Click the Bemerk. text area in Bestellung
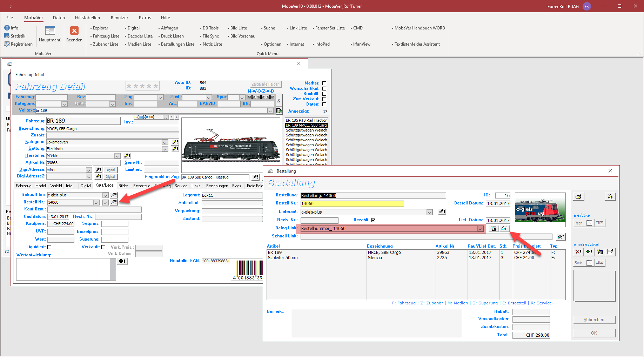Screen dimensions: 644x357 tap(376, 323)
